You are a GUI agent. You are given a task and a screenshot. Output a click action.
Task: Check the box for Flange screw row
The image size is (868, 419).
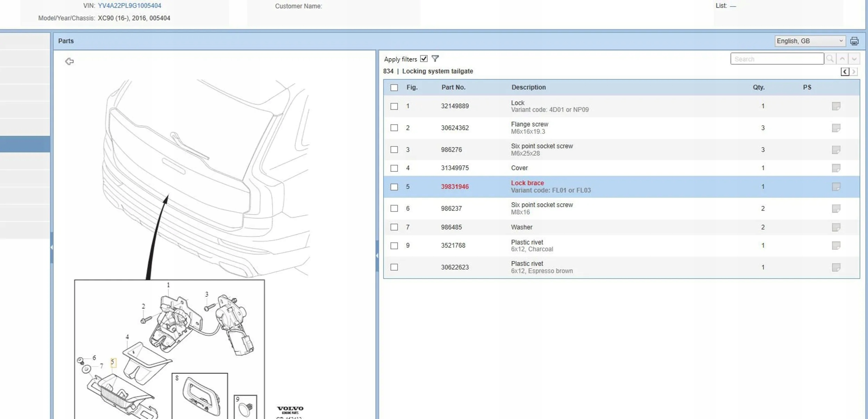tap(394, 128)
